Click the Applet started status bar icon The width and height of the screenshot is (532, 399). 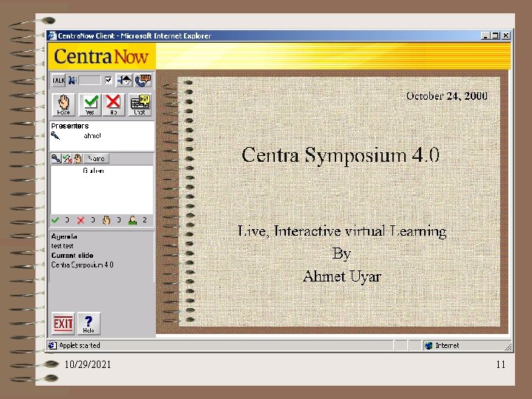pos(52,345)
